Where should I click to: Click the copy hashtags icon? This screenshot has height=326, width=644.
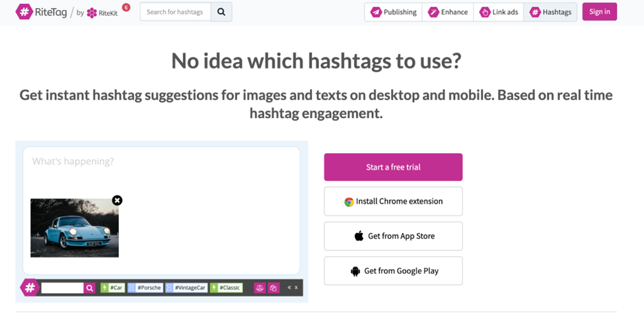(x=273, y=288)
